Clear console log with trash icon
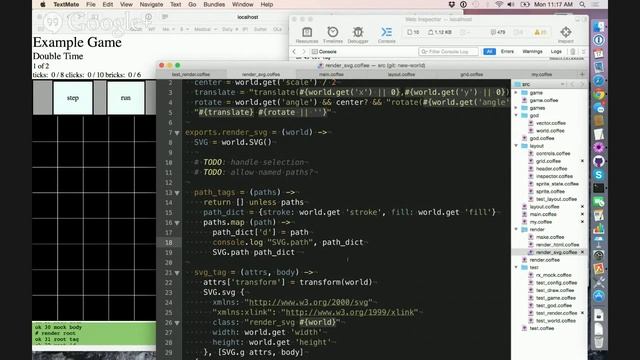Image resolution: width=640 pixels, height=360 pixels. (573, 51)
